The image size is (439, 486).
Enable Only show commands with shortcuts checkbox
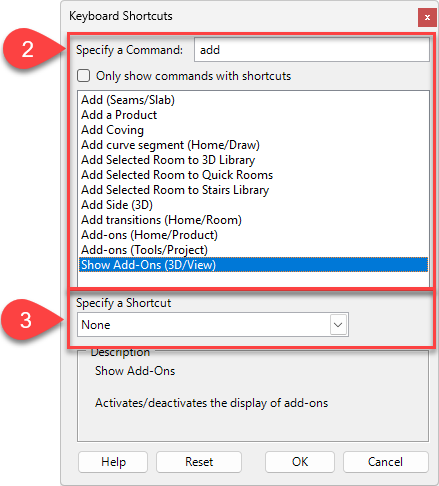click(83, 76)
